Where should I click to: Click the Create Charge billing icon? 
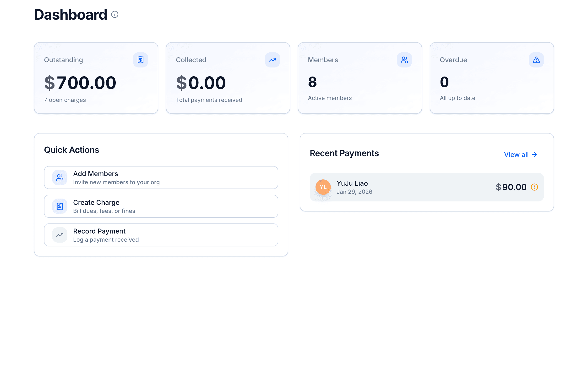(59, 206)
